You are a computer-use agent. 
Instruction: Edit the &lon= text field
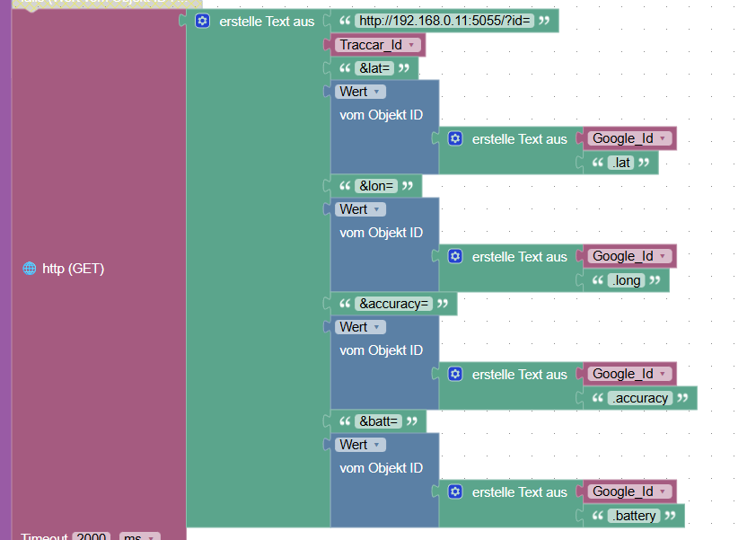(376, 186)
